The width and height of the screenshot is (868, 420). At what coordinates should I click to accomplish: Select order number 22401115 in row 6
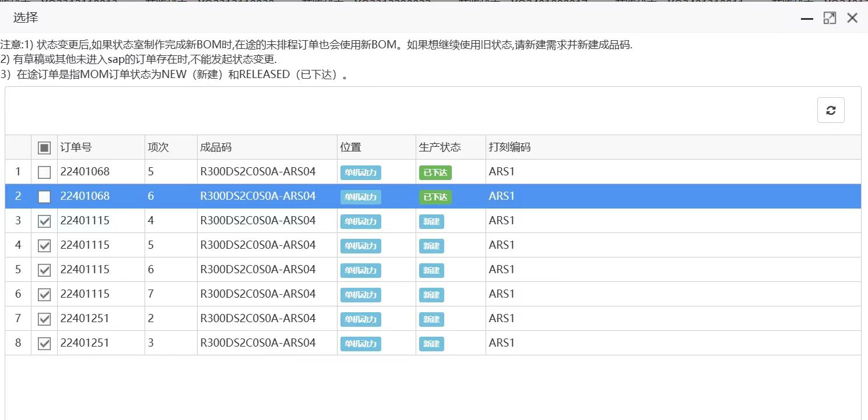85,294
